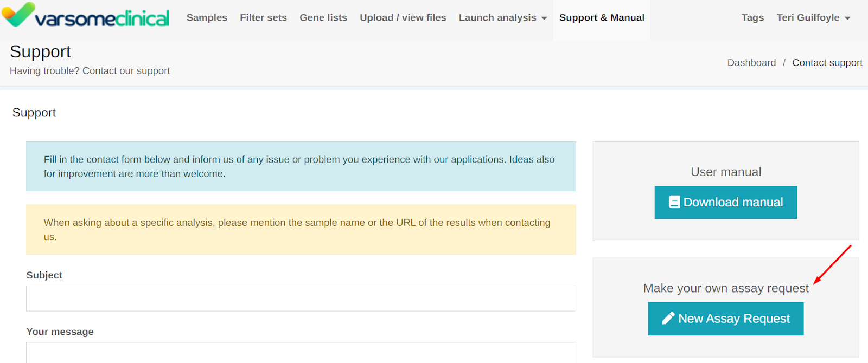Open the Tags page
868x363 pixels.
click(752, 18)
